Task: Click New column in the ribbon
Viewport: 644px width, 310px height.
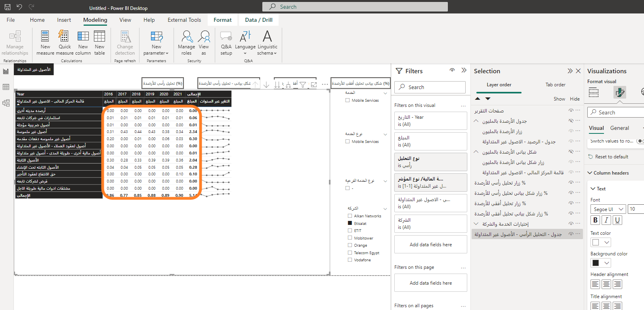Action: pos(83,43)
